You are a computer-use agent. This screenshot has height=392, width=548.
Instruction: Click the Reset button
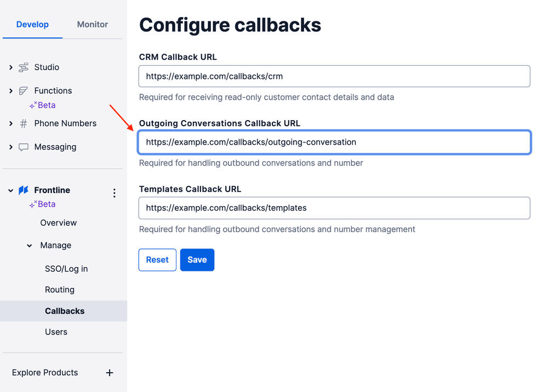(157, 260)
